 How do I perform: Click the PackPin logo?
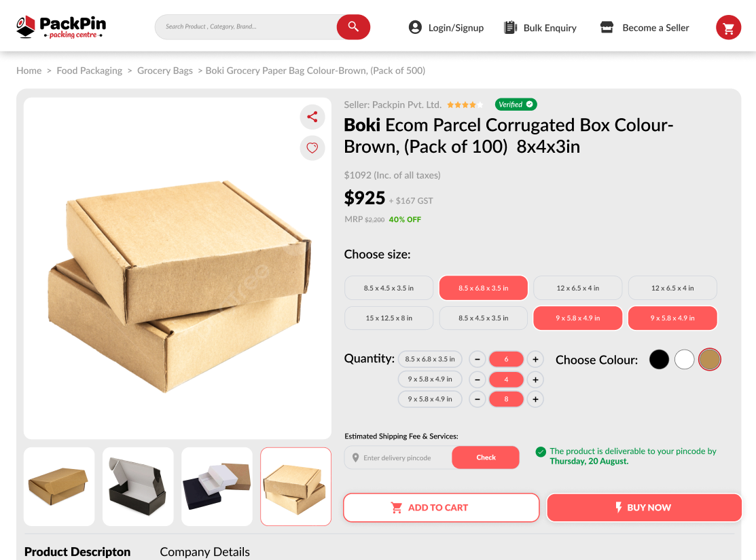61,27
